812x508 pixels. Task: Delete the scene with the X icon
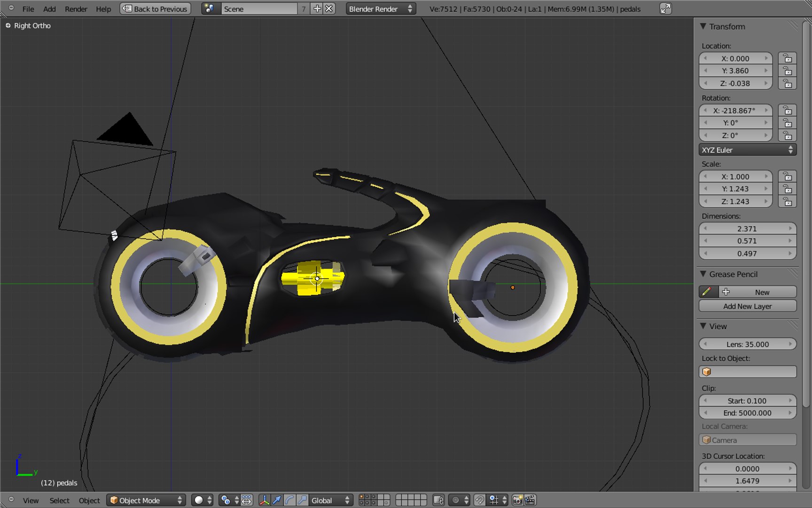[x=329, y=9]
